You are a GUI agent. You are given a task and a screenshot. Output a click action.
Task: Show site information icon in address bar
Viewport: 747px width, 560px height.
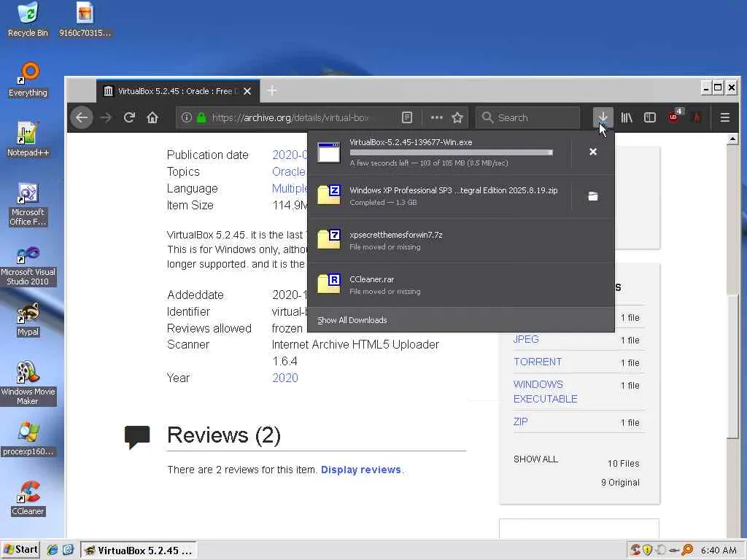[186, 117]
